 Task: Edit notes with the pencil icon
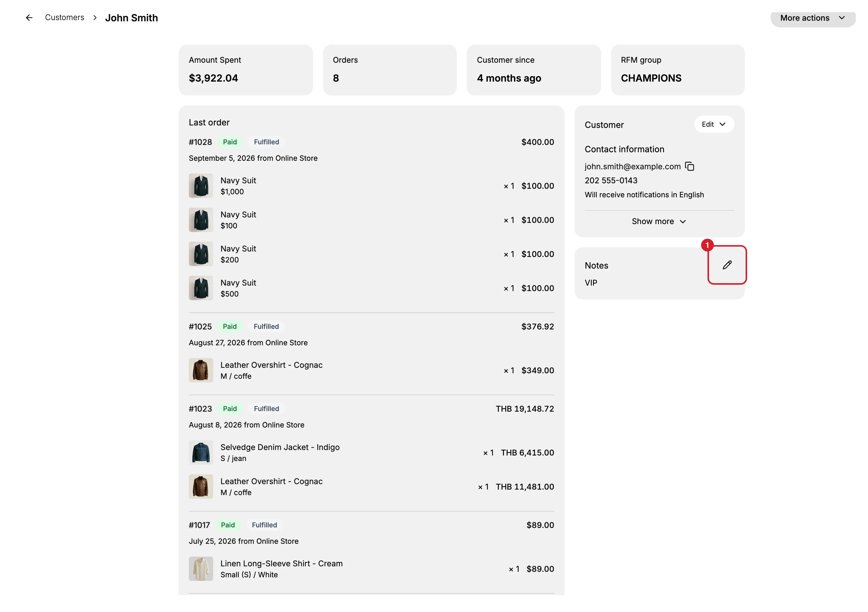(727, 265)
